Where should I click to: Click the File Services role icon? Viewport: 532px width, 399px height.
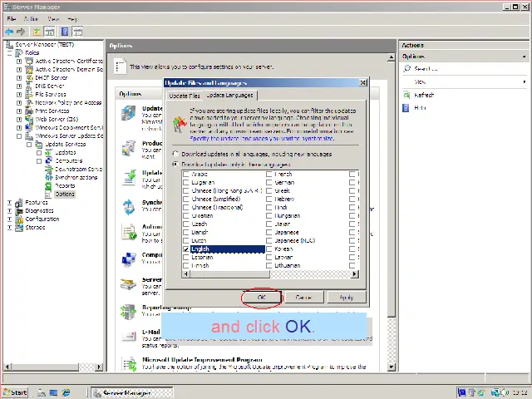coord(30,94)
